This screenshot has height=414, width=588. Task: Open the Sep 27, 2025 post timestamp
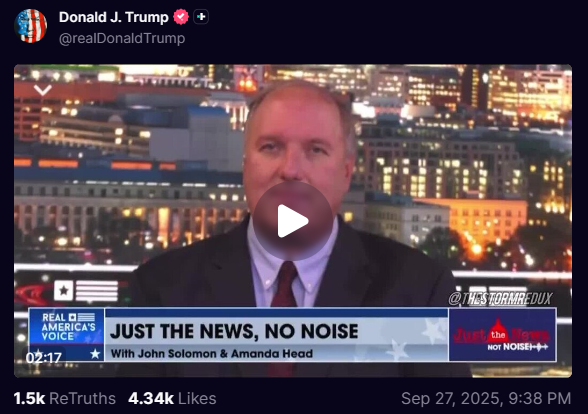pos(486,398)
